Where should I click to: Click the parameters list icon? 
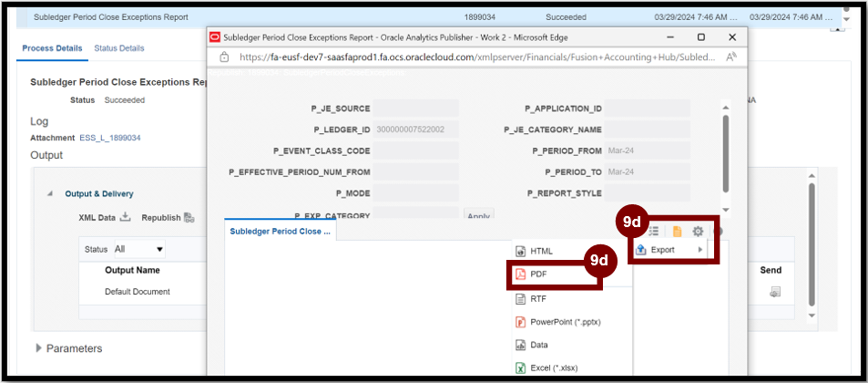[x=654, y=231]
